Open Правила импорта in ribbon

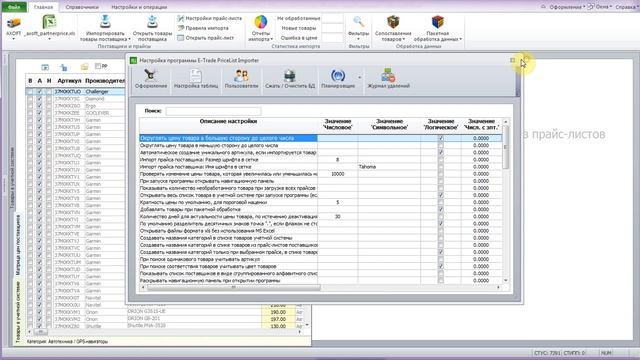203,28
